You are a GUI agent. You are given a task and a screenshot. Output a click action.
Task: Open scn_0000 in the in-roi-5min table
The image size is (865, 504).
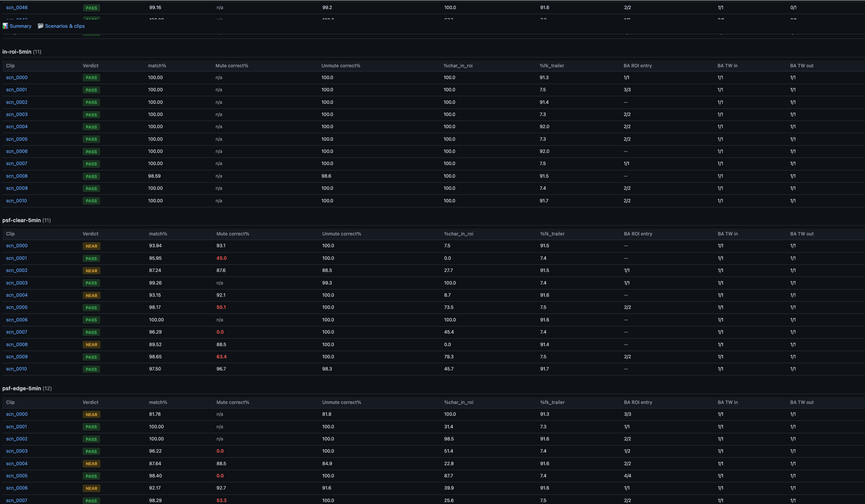[x=17, y=78]
